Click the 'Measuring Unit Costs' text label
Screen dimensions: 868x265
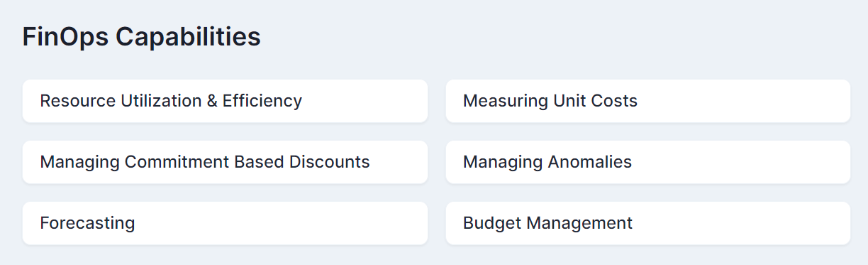click(550, 101)
